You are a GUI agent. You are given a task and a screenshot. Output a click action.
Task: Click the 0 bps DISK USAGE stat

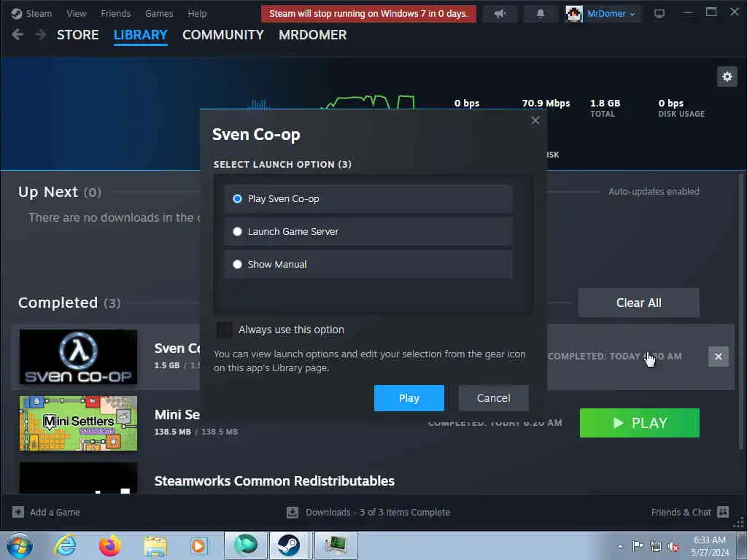point(681,108)
